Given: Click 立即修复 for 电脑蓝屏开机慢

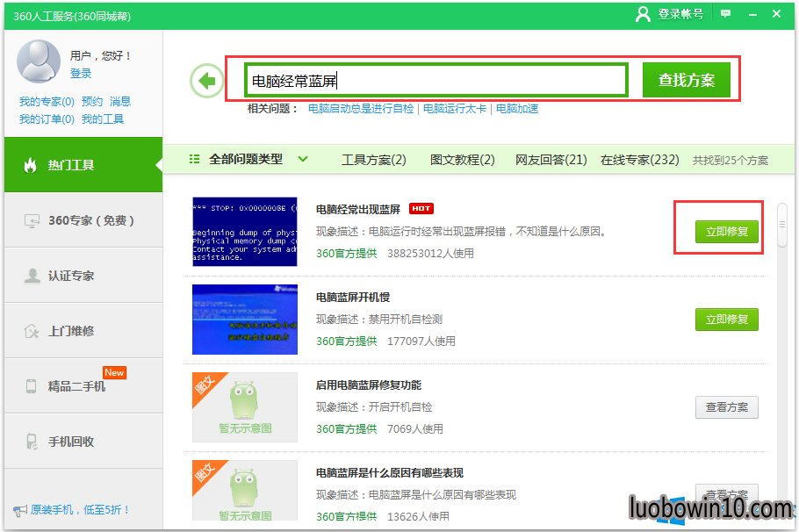Looking at the screenshot, I should [x=727, y=319].
